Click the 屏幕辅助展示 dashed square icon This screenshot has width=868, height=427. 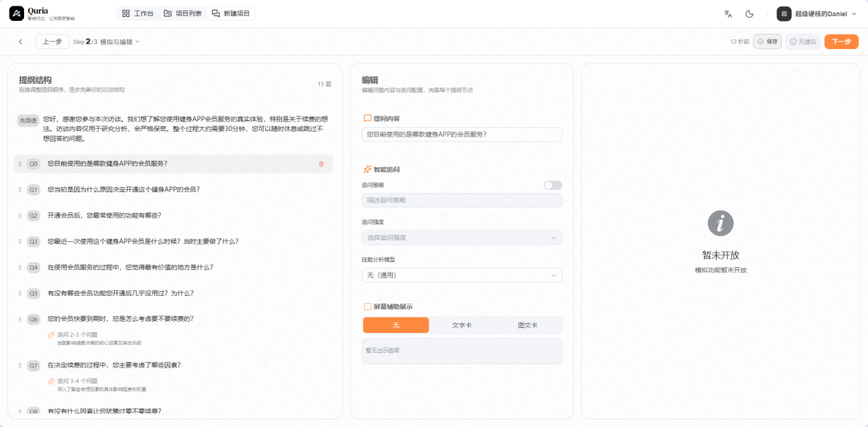coord(367,306)
